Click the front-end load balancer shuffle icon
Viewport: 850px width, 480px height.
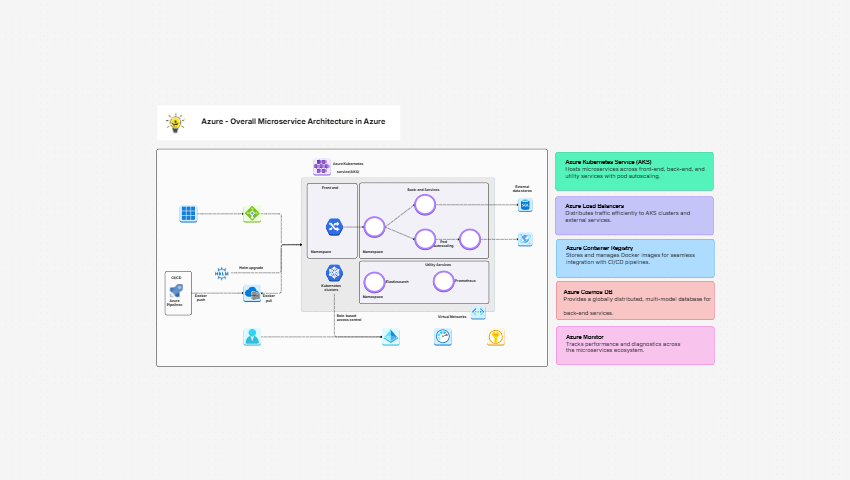pyautogui.click(x=334, y=227)
